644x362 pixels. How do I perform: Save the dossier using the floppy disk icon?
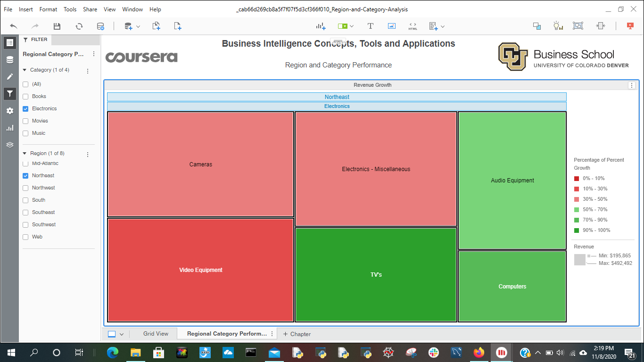(57, 26)
